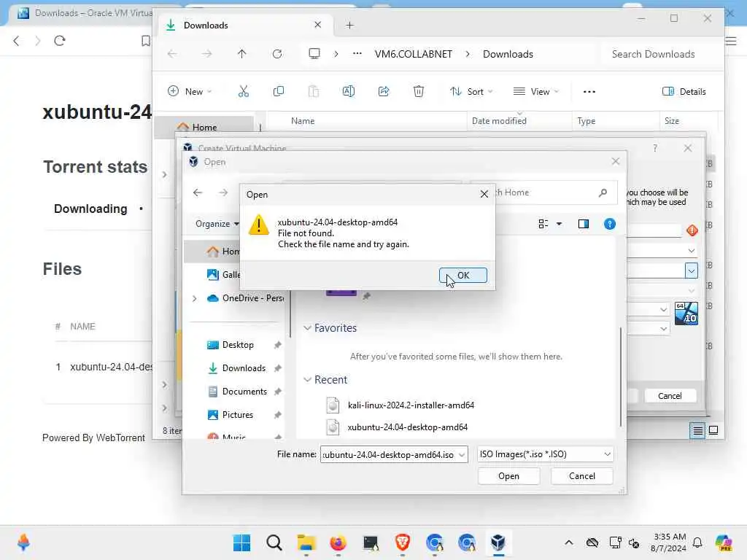Go forward in the Open dialog
The image size is (747, 560).
point(223,192)
